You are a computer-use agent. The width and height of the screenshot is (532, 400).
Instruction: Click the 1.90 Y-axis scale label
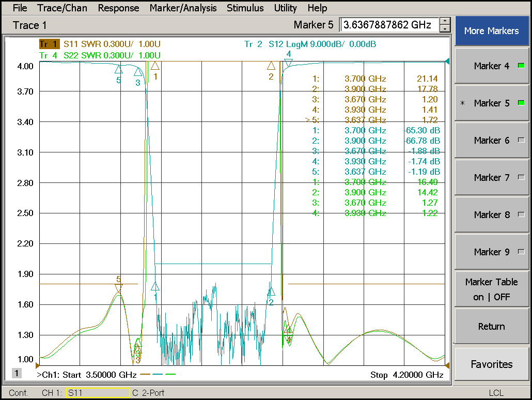(25, 274)
